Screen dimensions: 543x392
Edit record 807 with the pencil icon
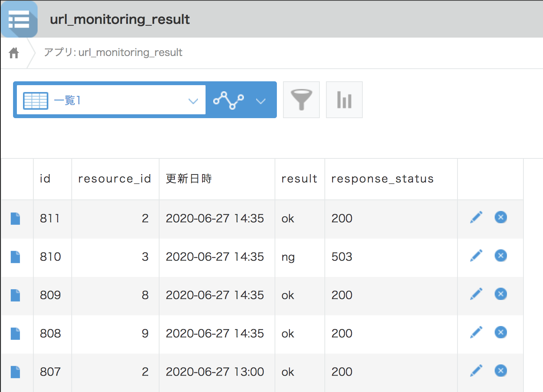tap(476, 371)
